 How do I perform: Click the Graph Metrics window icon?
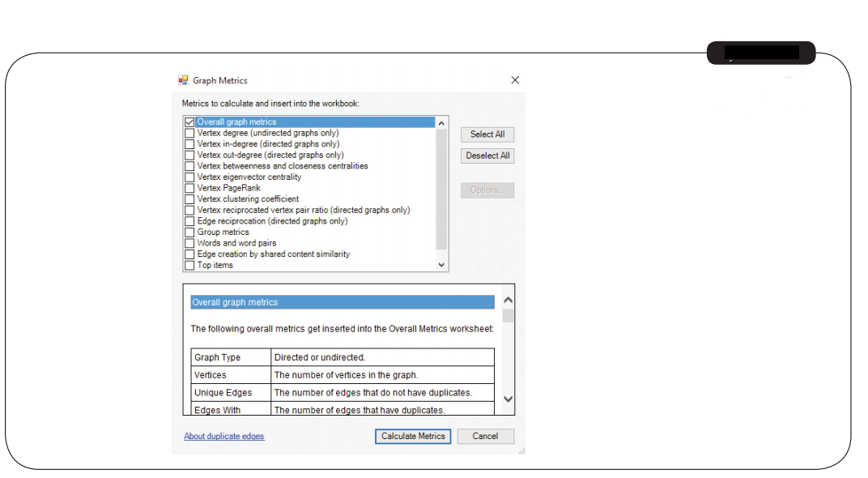(x=183, y=80)
